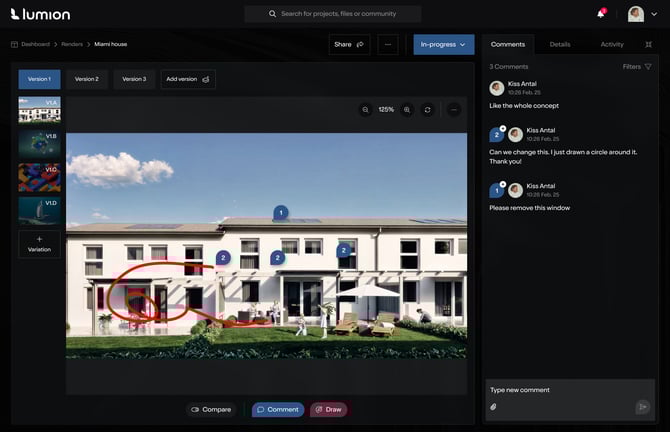The image size is (670, 432).
Task: Open the user profile account menu
Action: click(x=641, y=14)
